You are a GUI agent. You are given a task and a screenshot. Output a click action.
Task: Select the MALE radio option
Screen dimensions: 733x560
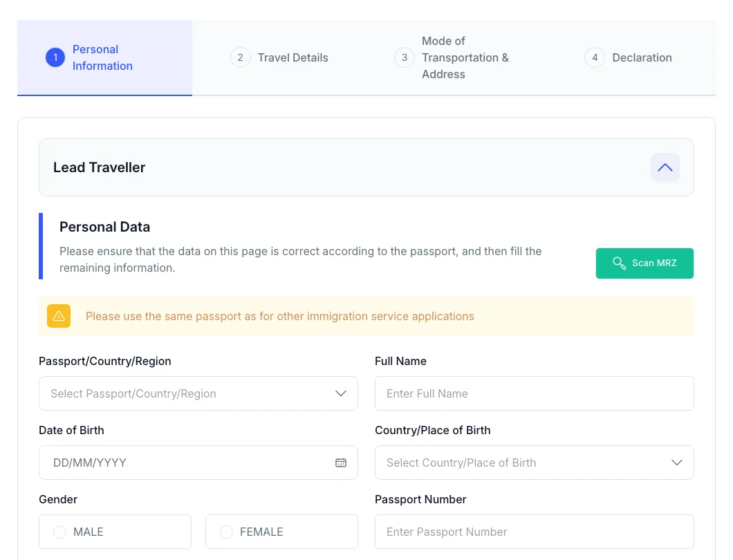click(x=115, y=532)
